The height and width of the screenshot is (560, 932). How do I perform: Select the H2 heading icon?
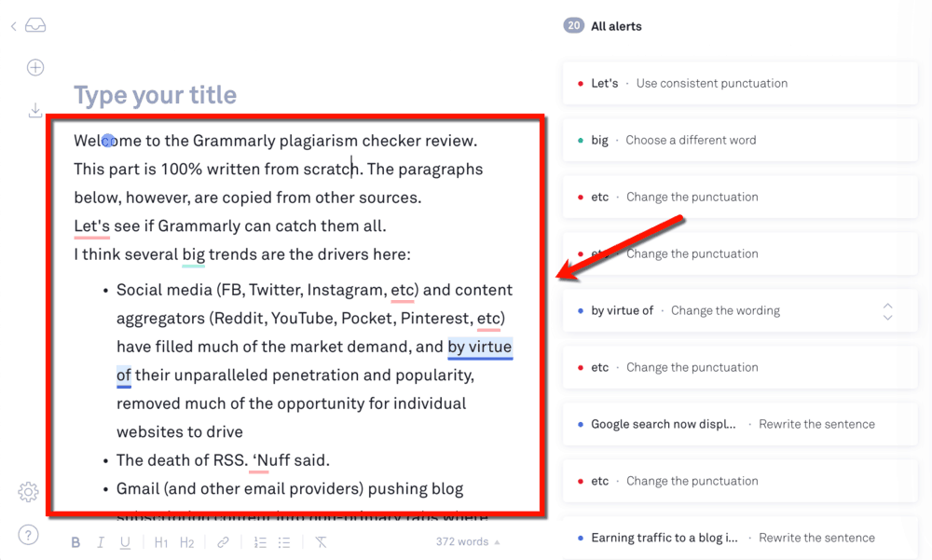(x=185, y=541)
